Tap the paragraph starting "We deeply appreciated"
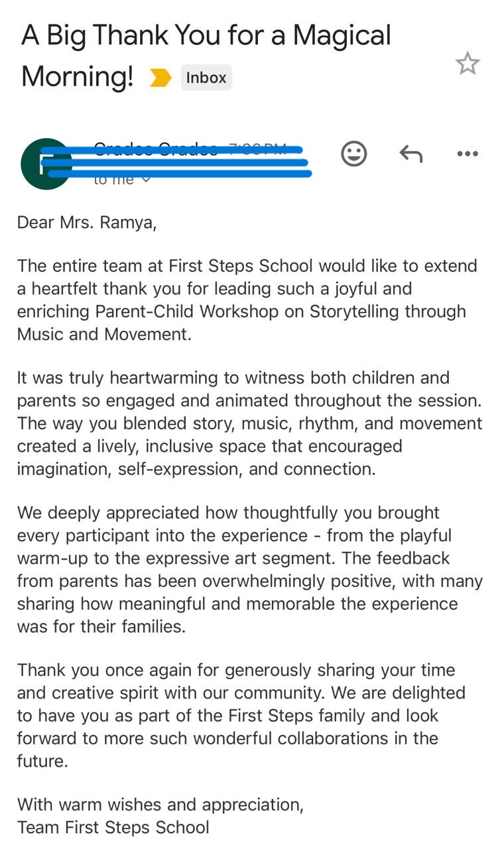Screen dimensions: 504x849 coord(249,569)
